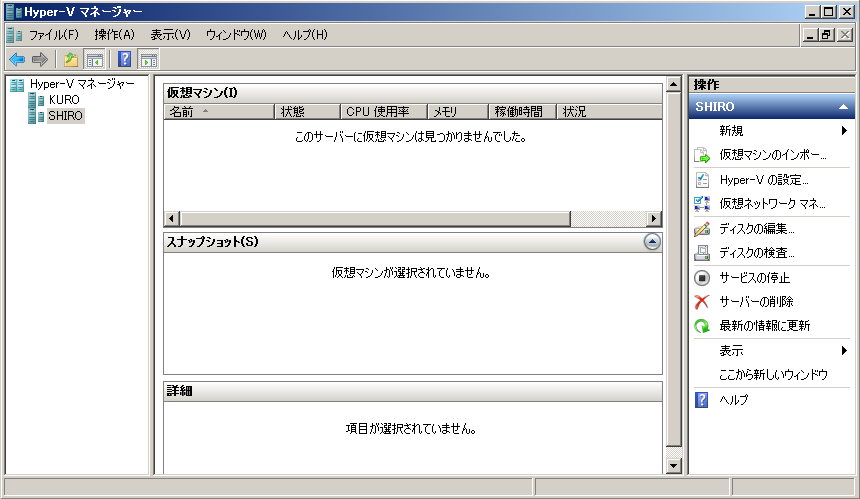Click the 状態 column header
Screen dimensions: 860x499
308,112
